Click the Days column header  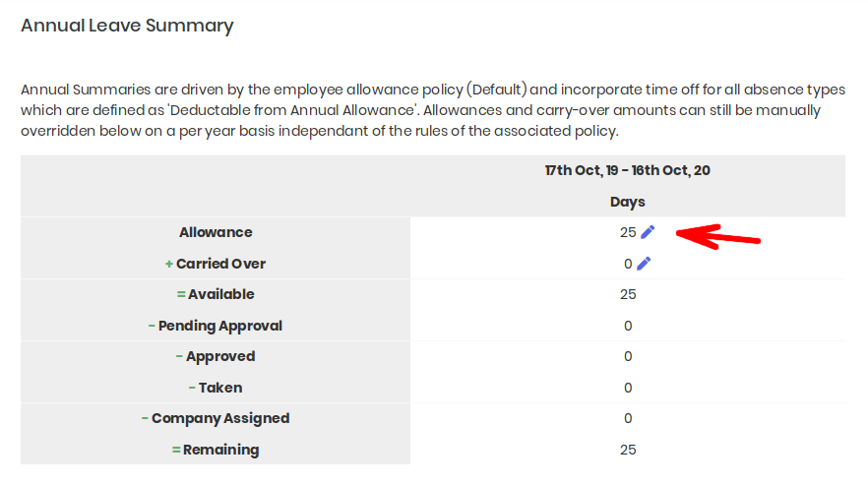(627, 202)
